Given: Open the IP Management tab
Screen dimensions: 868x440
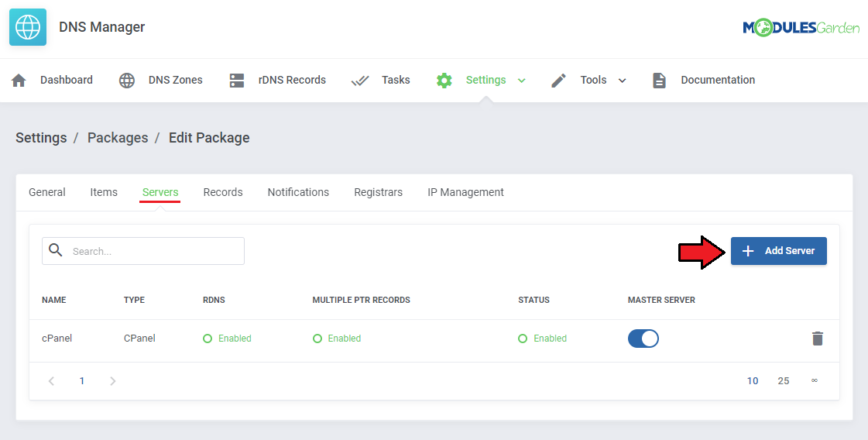Looking at the screenshot, I should tap(465, 192).
